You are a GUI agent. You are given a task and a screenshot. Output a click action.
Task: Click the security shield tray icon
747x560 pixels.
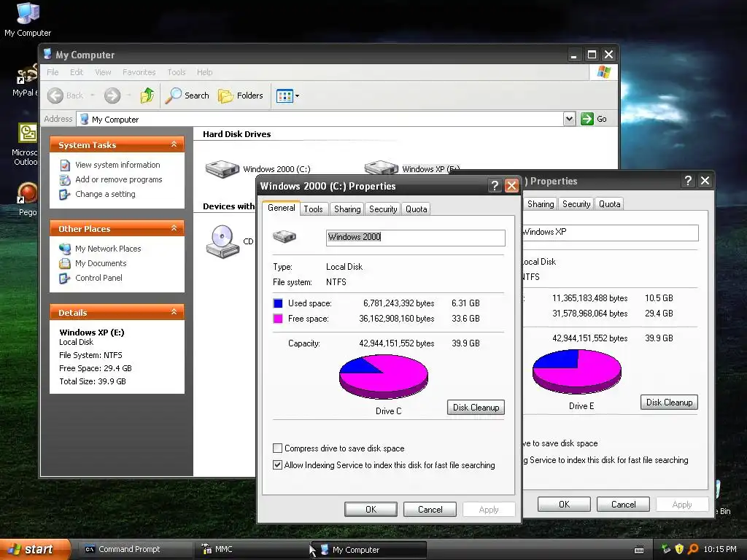679,549
